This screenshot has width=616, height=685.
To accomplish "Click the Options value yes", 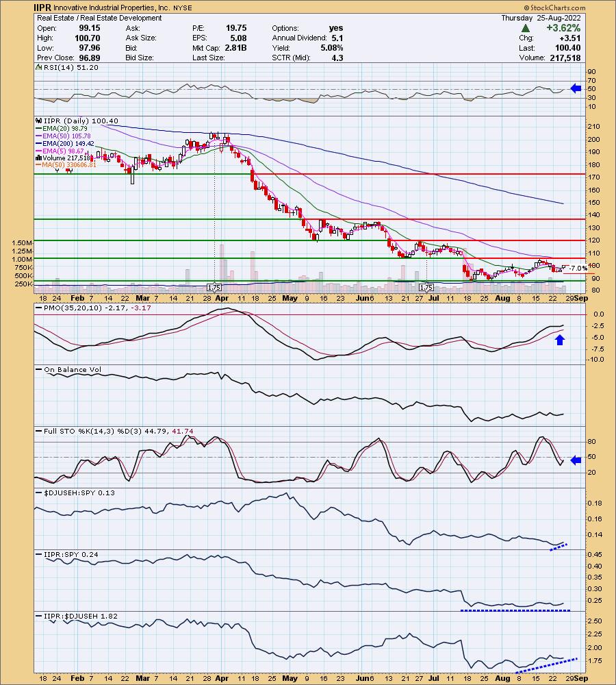I will [x=336, y=28].
